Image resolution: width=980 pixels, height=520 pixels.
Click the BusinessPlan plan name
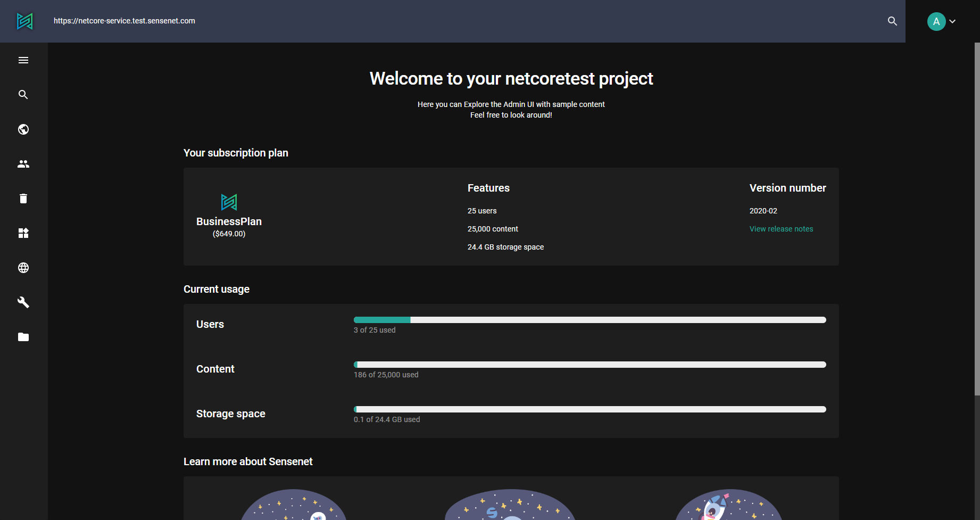pos(229,221)
